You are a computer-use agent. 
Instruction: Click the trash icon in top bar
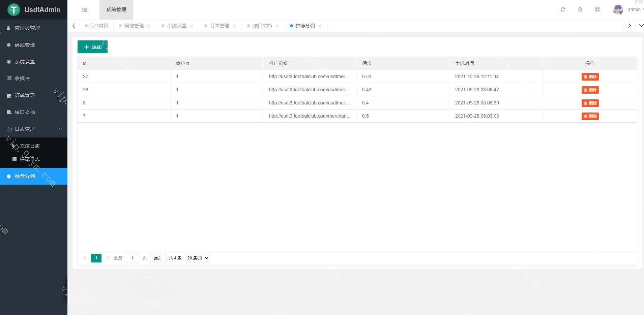pos(580,9)
